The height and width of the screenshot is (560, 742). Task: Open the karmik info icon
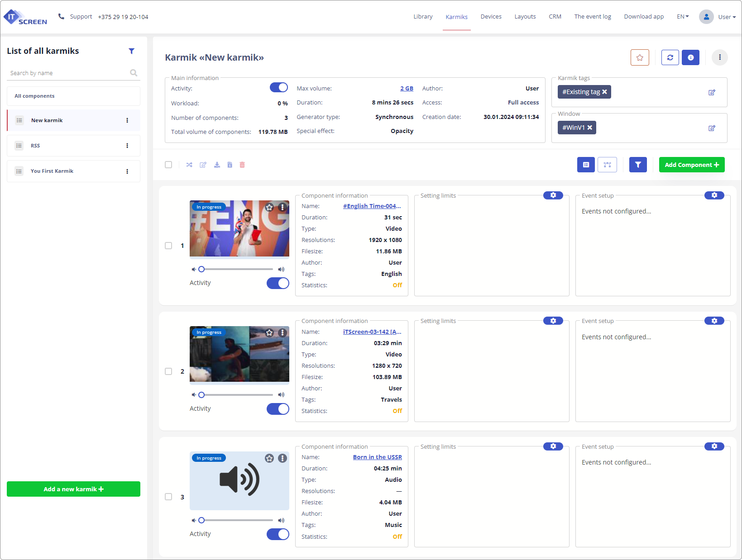tap(690, 57)
